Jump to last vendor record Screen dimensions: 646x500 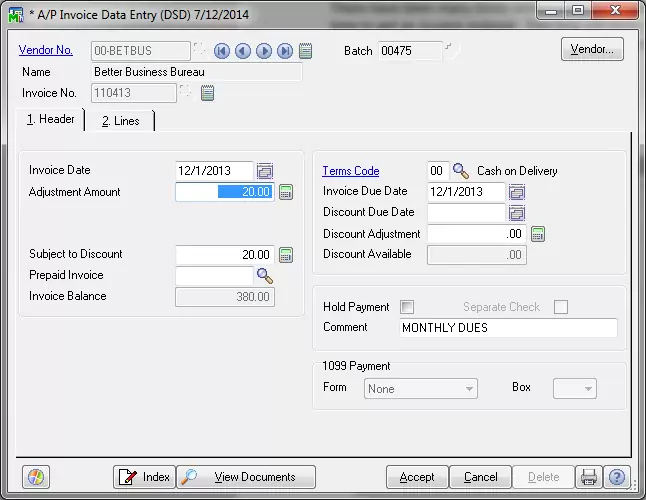pos(284,51)
